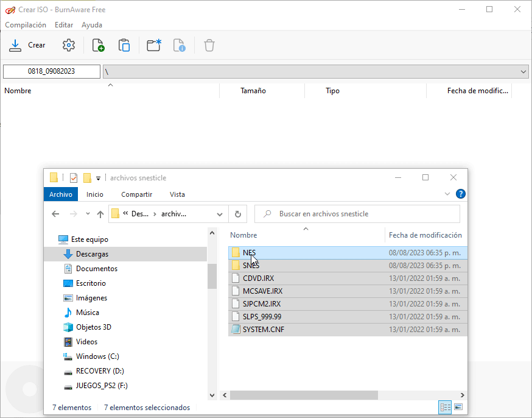The image size is (532, 418).
Task: Open the Archivo tab in Explorer
Action: tap(61, 194)
